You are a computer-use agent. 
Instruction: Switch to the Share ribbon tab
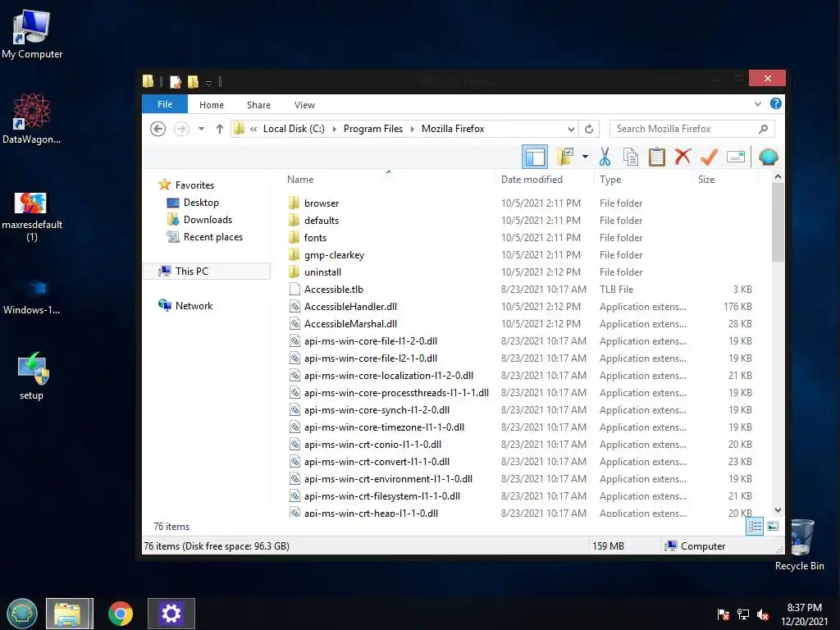[x=258, y=105]
